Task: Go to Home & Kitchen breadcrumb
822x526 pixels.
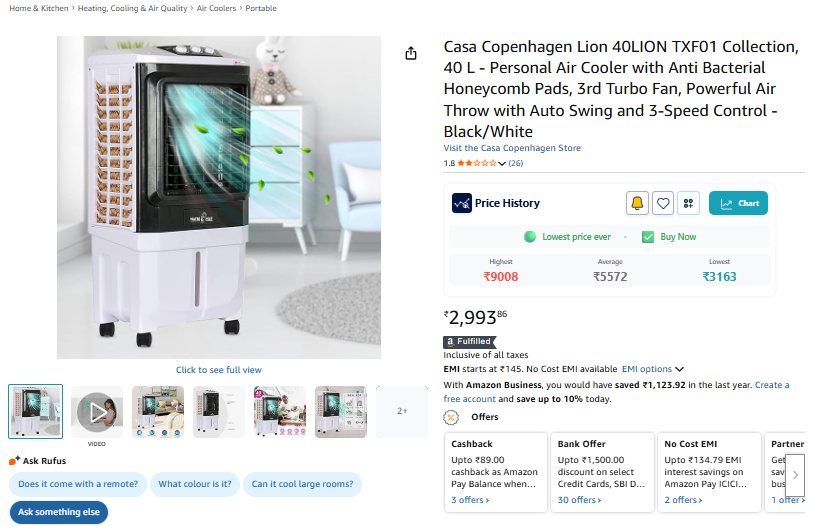Action: pyautogui.click(x=39, y=8)
